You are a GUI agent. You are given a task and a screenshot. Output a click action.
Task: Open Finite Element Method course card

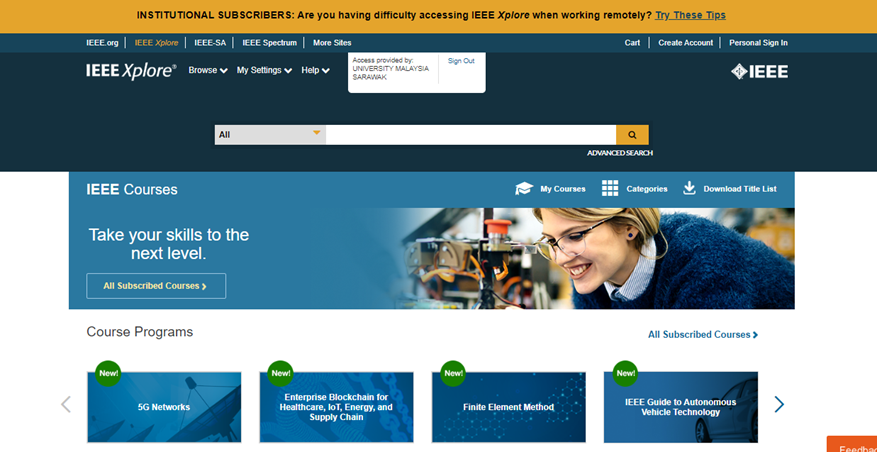[508, 407]
